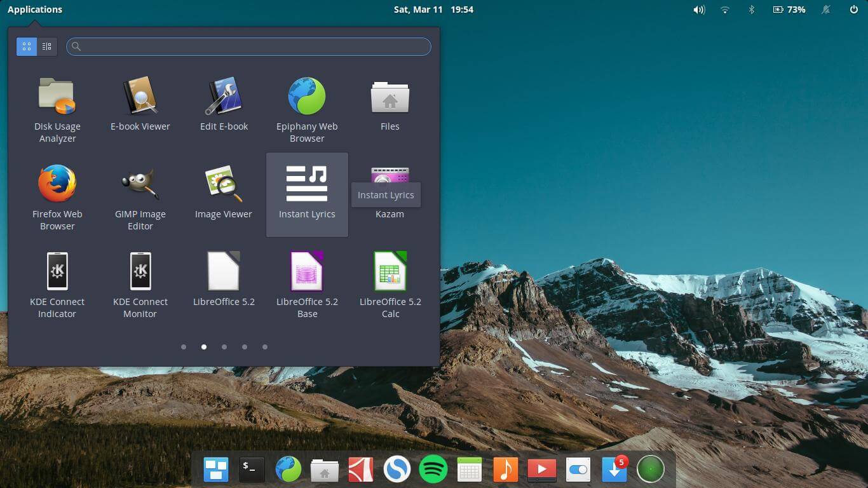This screenshot has height=488, width=868.
Task: Open the highlighted Instant Lyrics app
Action: tap(307, 194)
